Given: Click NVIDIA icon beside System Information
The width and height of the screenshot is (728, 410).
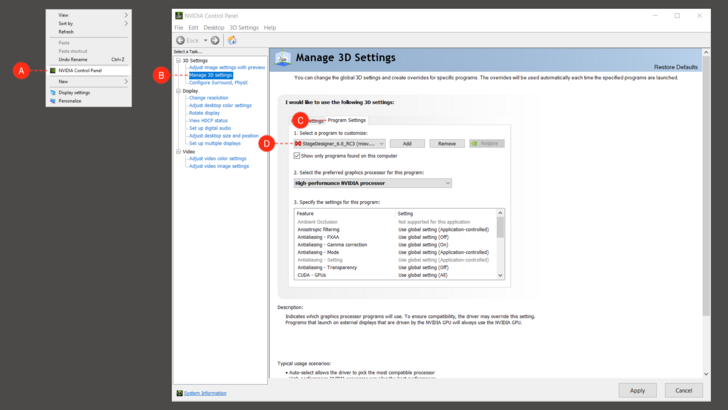Looking at the screenshot, I should pyautogui.click(x=179, y=393).
